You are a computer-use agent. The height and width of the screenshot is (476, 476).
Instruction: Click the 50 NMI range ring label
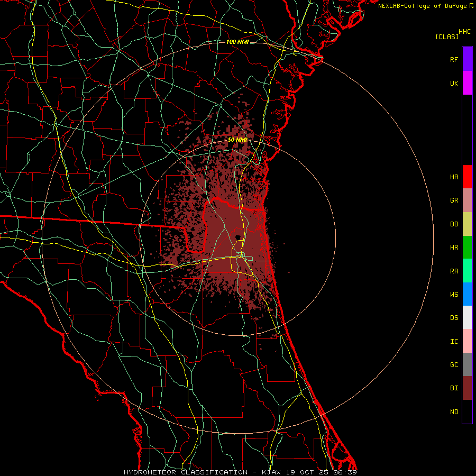tap(237, 140)
